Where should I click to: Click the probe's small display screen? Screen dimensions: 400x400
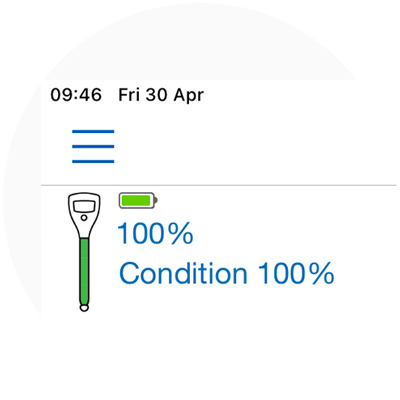tap(84, 206)
